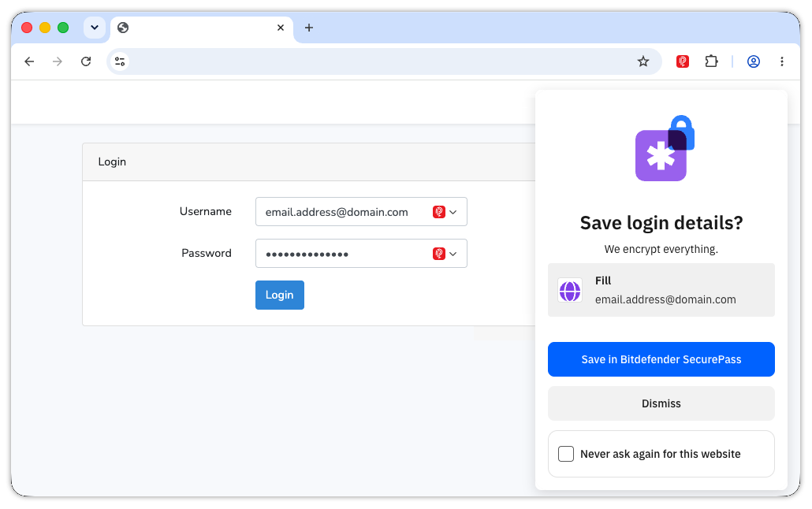This screenshot has width=812, height=509.
Task: Bookmark this page with the star icon
Action: click(x=643, y=61)
